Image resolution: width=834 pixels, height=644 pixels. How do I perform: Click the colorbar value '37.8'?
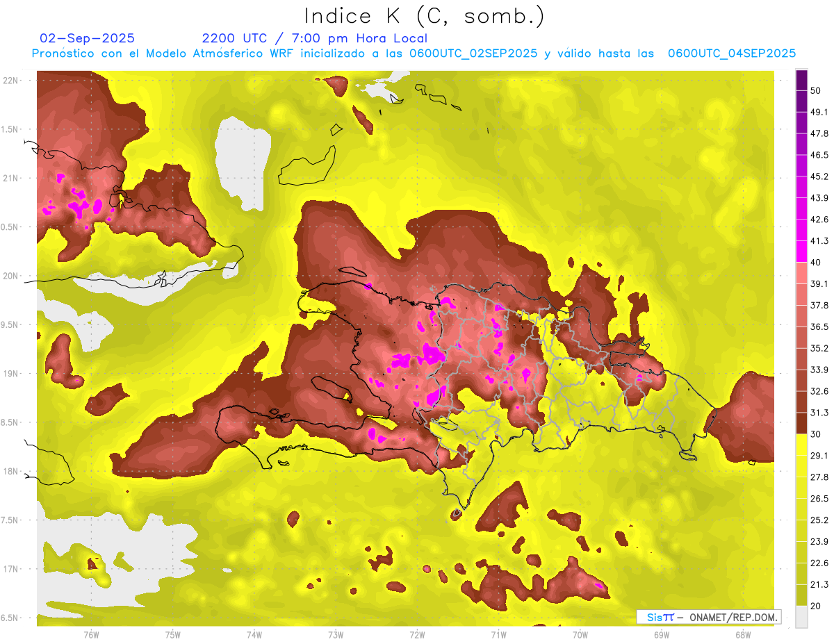click(x=819, y=305)
